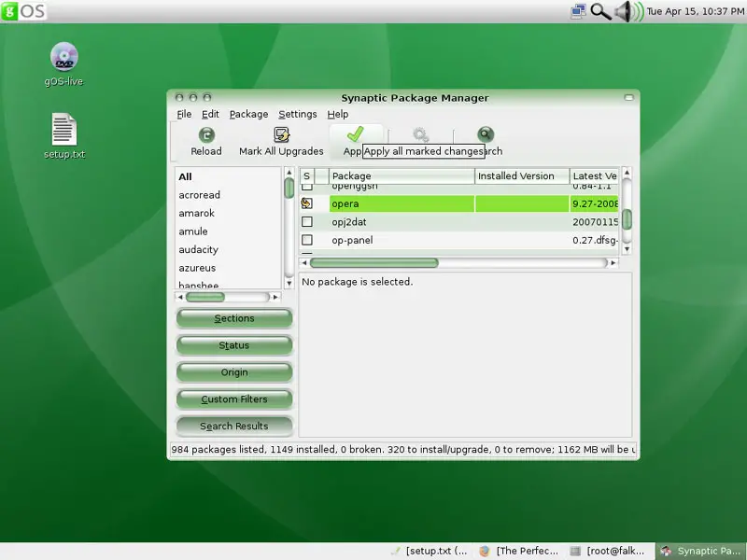
Task: Click the package list scroll-down arrow
Action: [x=627, y=249]
